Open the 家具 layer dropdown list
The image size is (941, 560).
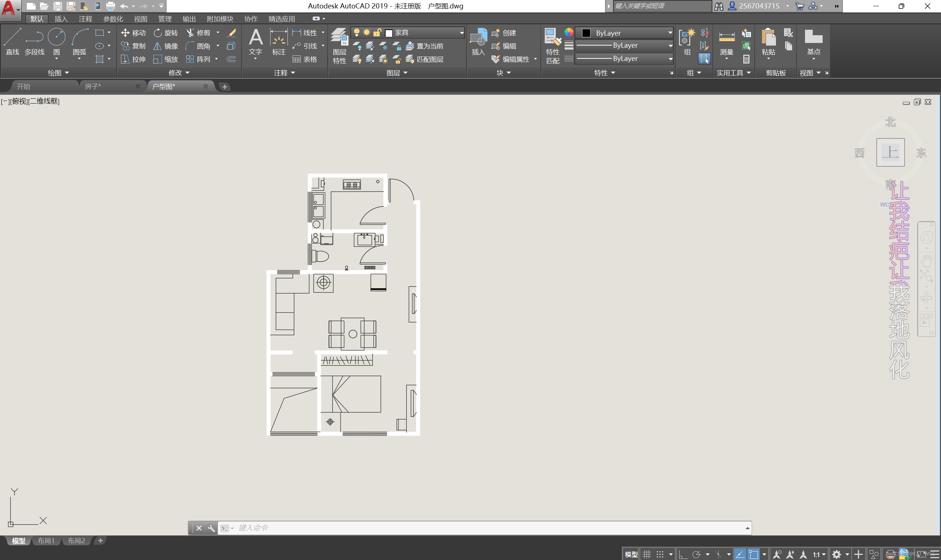pos(461,33)
